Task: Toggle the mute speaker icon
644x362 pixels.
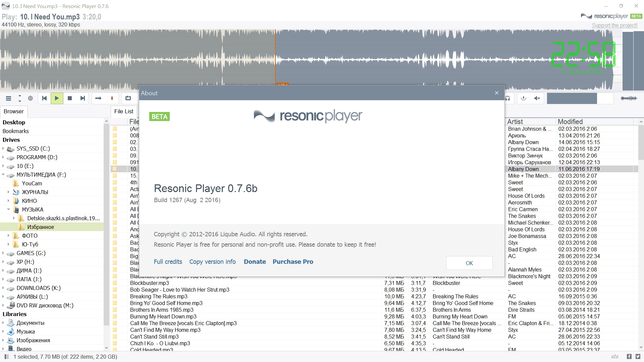Action: (x=537, y=98)
